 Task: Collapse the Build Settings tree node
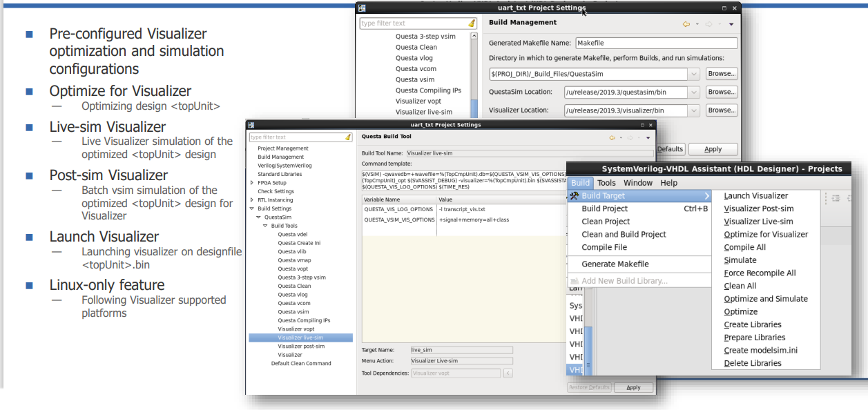pos(252,208)
